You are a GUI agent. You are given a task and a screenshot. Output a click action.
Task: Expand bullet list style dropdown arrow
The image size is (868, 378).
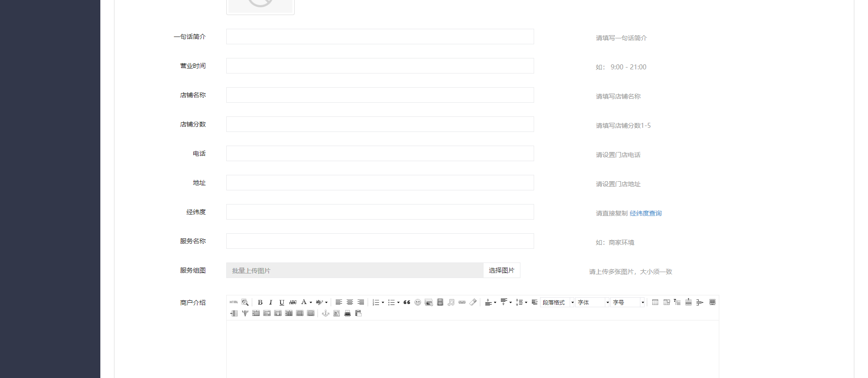click(x=398, y=302)
